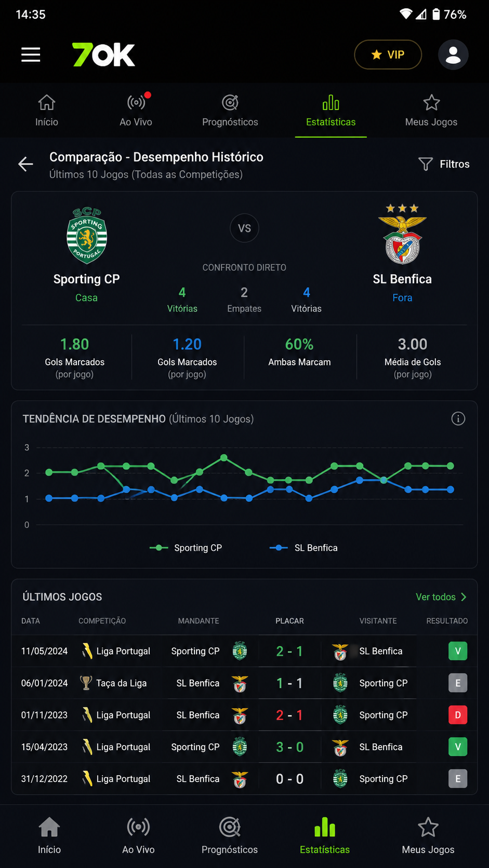
Task: Select the highest Sporting CP chart point
Action: click(x=224, y=458)
